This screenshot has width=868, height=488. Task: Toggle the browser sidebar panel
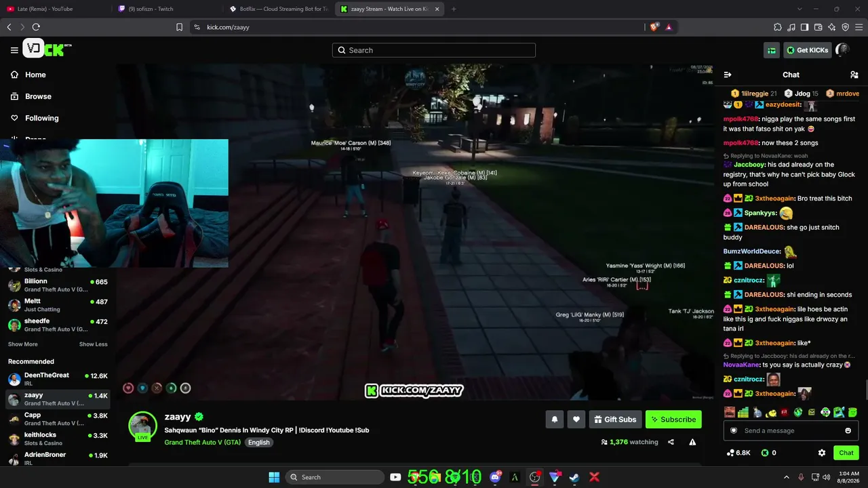click(x=805, y=27)
